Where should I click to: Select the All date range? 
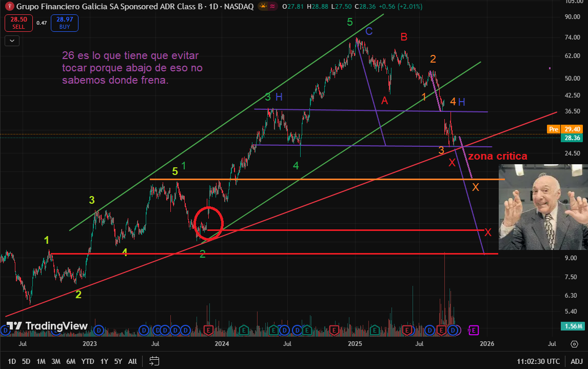(x=132, y=361)
